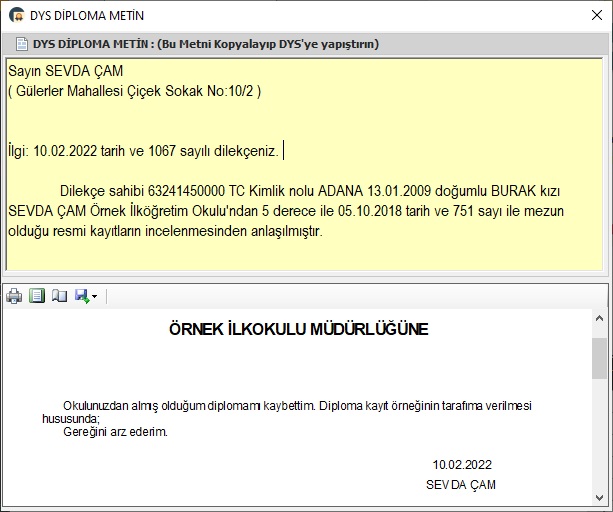Click the text 'olduğu resmi kayıtların incelenmesinden anlaşılmıştır.'
The image size is (613, 512).
coord(165,231)
